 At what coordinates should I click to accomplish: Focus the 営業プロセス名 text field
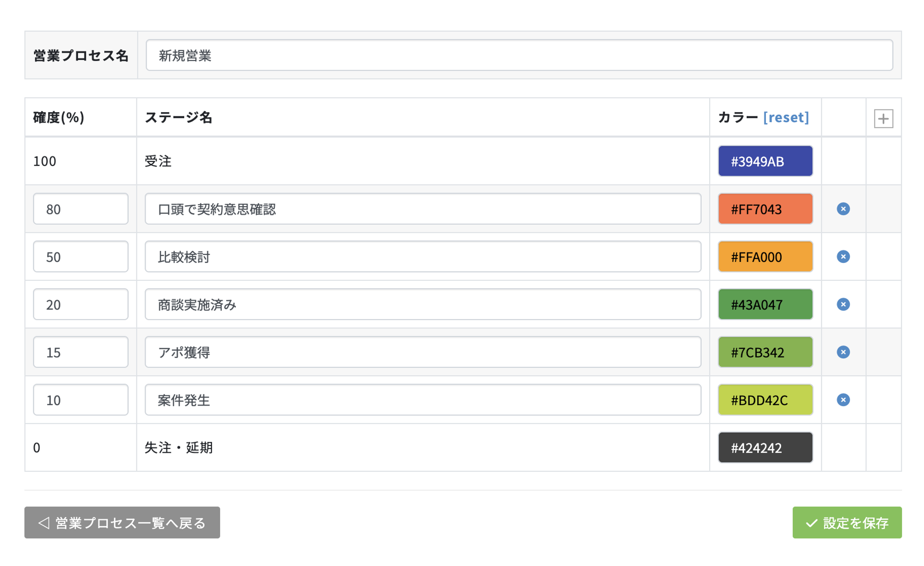click(x=519, y=55)
